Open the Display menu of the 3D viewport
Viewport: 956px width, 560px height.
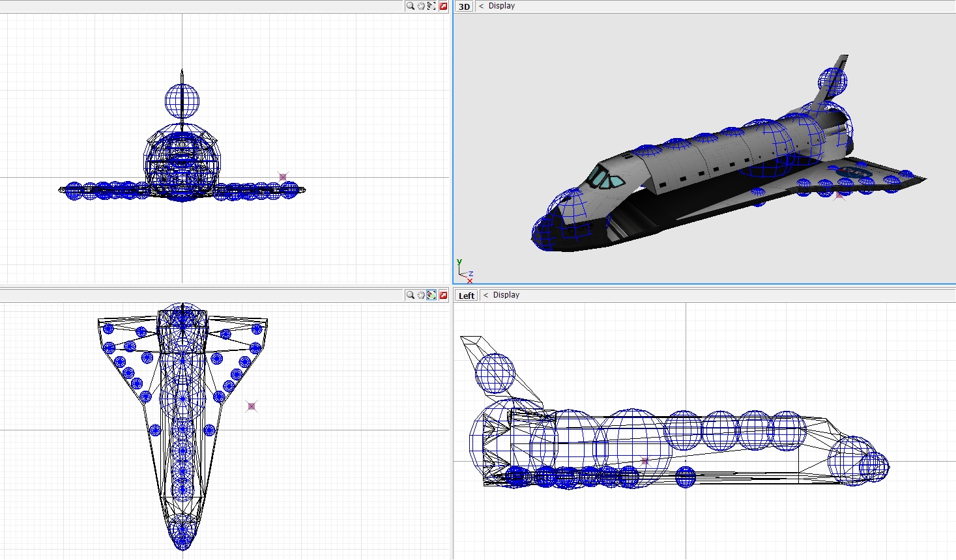(x=502, y=6)
